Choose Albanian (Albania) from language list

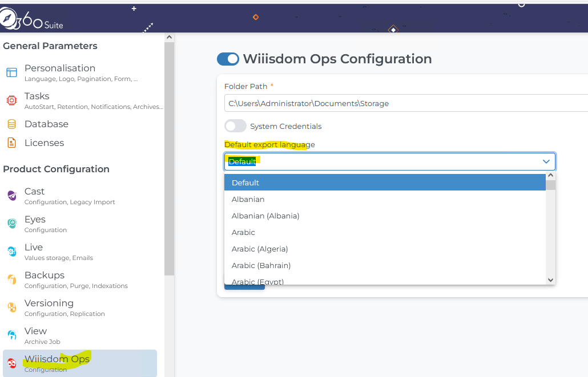(x=265, y=216)
